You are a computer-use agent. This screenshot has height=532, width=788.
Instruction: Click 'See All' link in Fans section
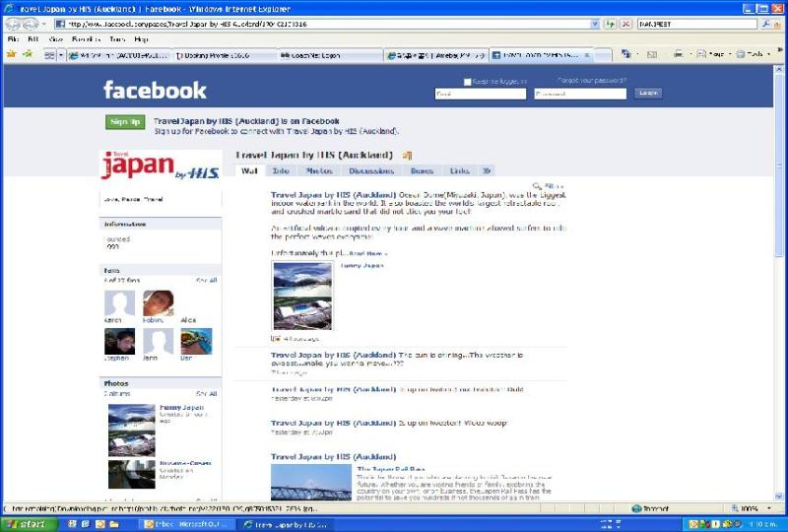click(x=207, y=280)
